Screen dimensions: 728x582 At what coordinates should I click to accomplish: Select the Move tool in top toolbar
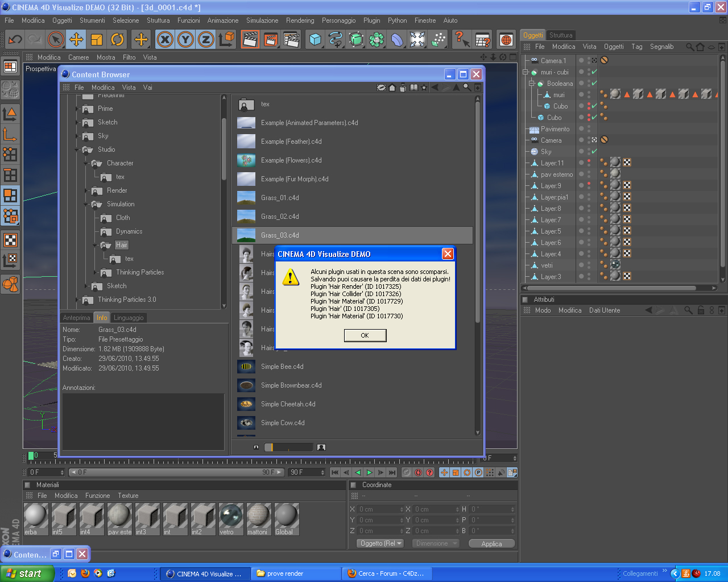[x=76, y=39]
